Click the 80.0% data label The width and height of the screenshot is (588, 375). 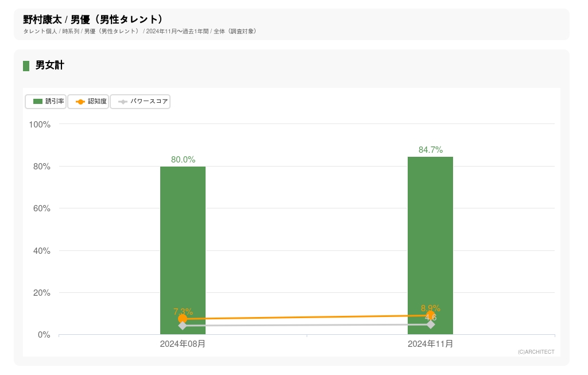point(183,160)
